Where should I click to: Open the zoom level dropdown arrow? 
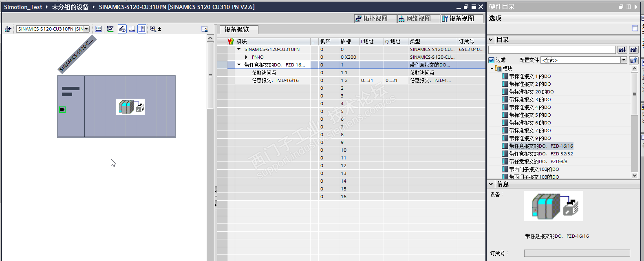tap(160, 29)
